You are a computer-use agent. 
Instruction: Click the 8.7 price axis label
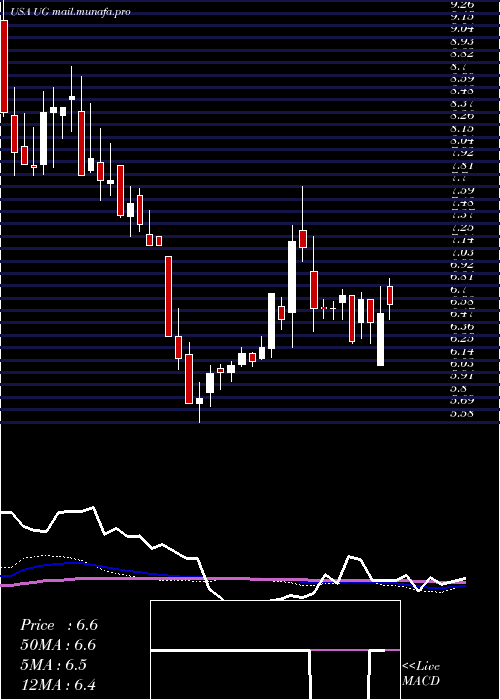click(460, 67)
